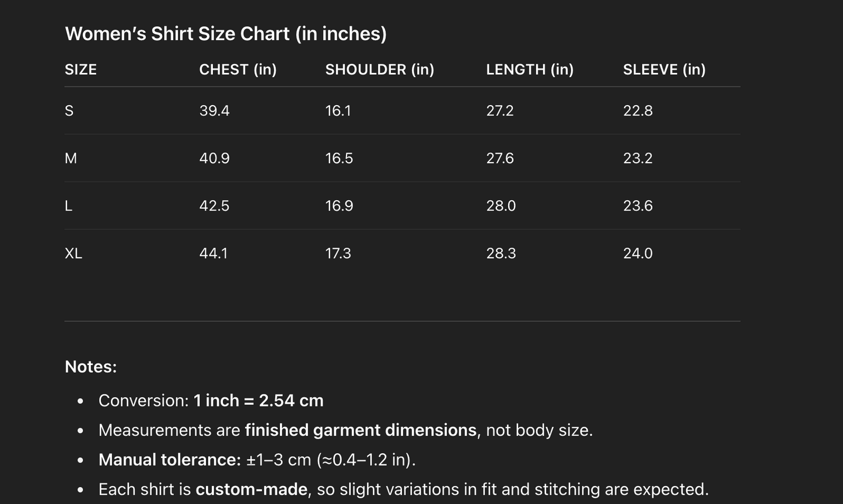Click the SIZE column header
This screenshot has width=843, height=504.
point(81,69)
